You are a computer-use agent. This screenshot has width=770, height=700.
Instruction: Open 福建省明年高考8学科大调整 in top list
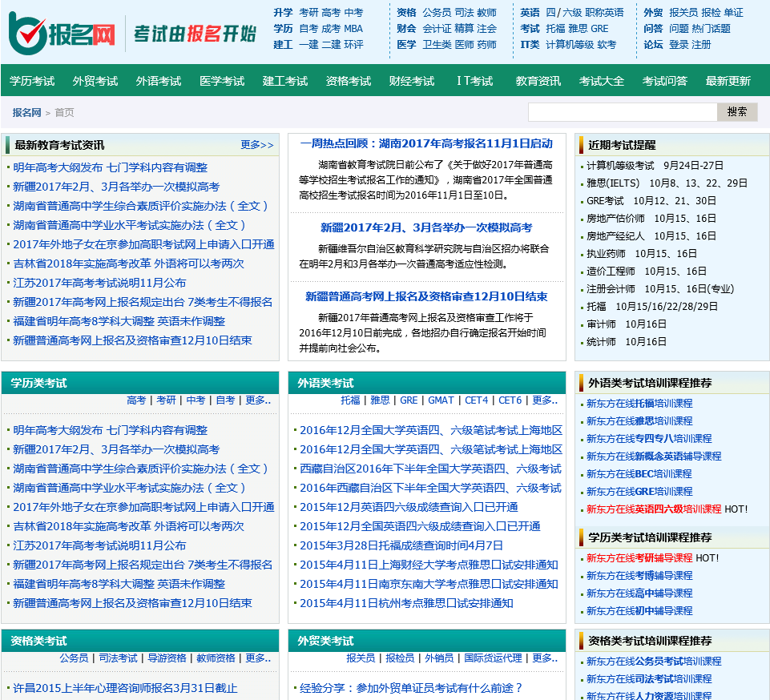(x=119, y=321)
